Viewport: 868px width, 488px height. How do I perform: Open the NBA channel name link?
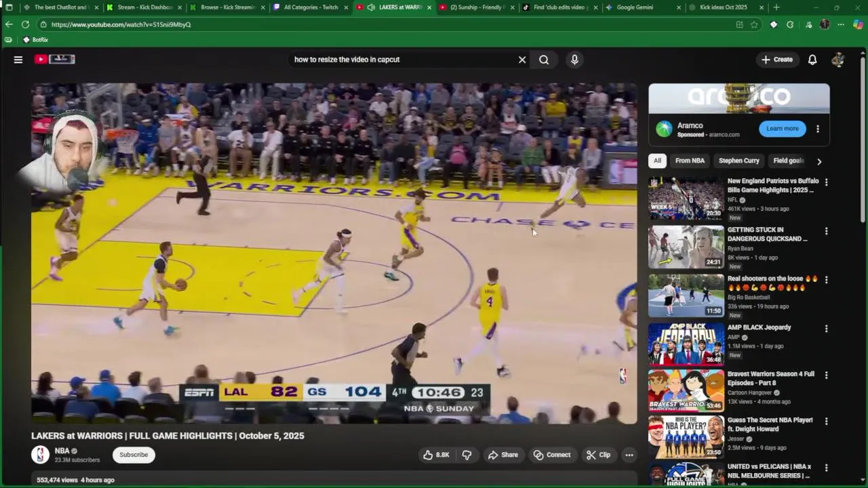(62, 451)
